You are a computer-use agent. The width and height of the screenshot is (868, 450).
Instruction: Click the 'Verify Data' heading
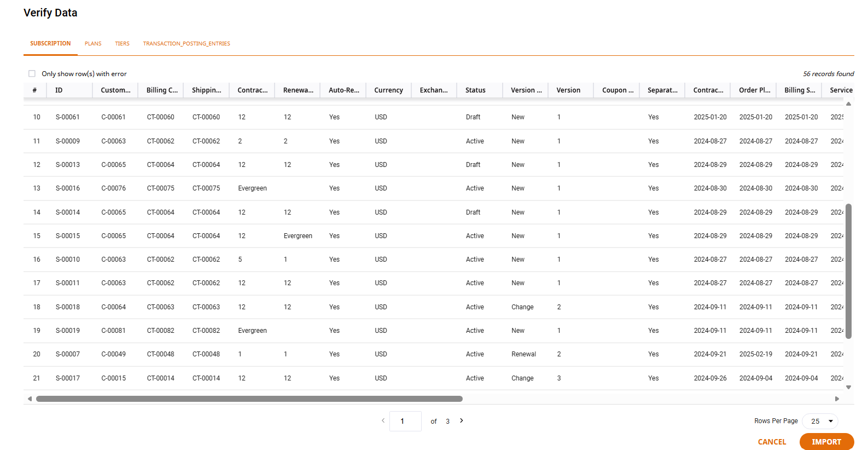coord(50,13)
